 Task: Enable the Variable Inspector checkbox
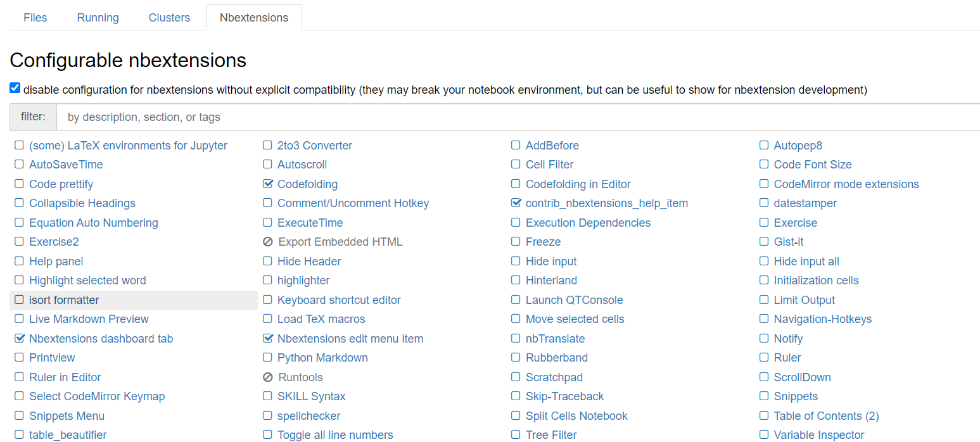(764, 435)
